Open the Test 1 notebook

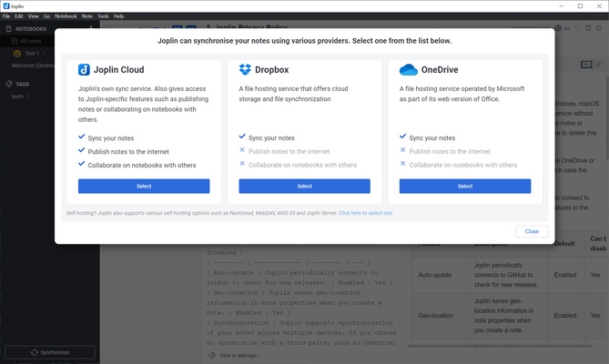29,54
